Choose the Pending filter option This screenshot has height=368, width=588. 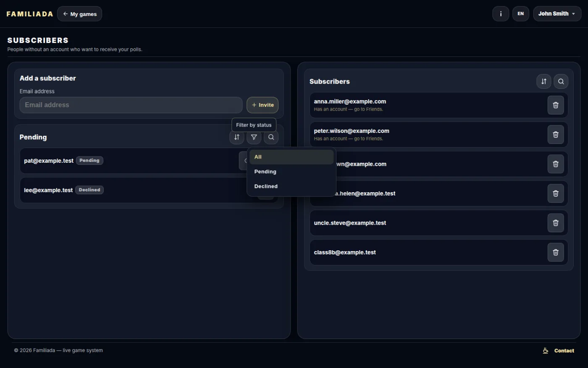[x=291, y=172]
